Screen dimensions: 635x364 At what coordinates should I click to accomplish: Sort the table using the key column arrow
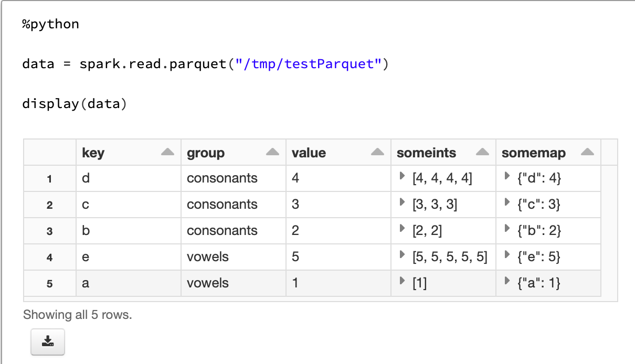click(x=167, y=152)
